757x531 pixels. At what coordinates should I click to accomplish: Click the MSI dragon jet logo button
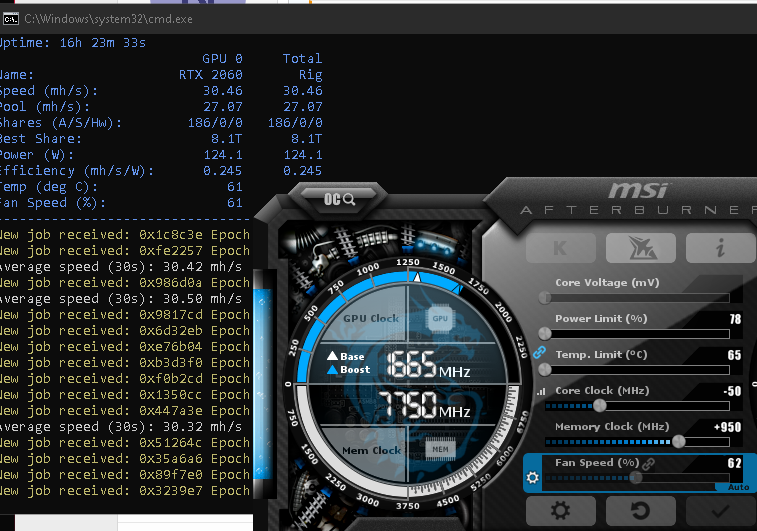click(x=640, y=250)
